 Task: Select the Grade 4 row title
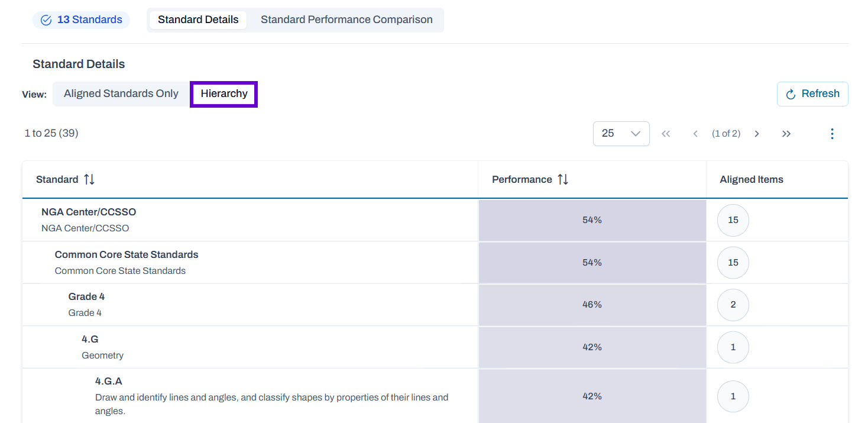pyautogui.click(x=86, y=296)
